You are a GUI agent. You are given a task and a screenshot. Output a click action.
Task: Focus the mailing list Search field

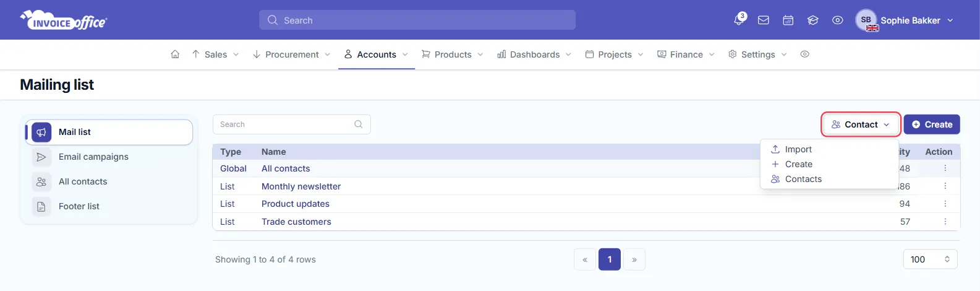click(x=292, y=124)
